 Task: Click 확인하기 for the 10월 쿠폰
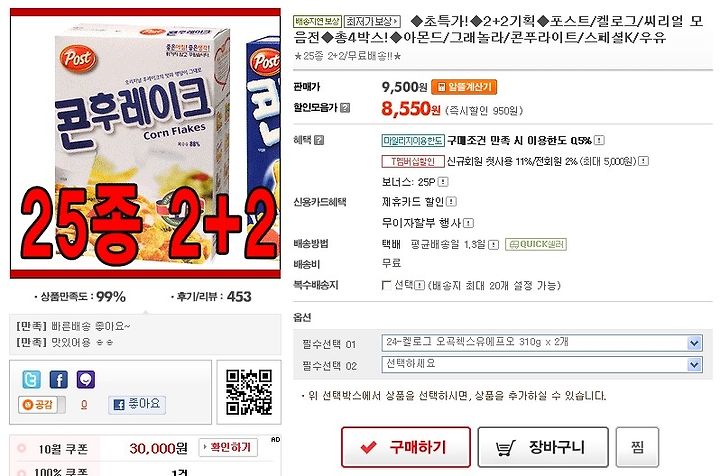point(228,448)
